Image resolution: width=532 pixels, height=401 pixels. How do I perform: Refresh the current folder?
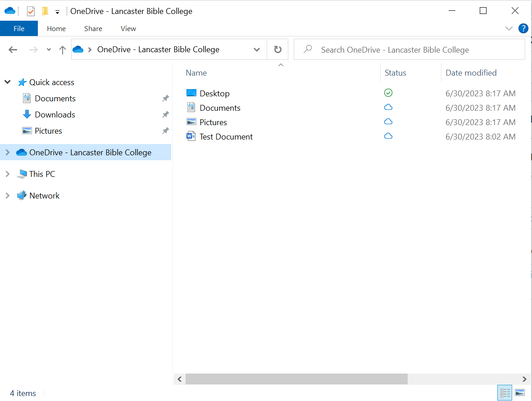(277, 50)
